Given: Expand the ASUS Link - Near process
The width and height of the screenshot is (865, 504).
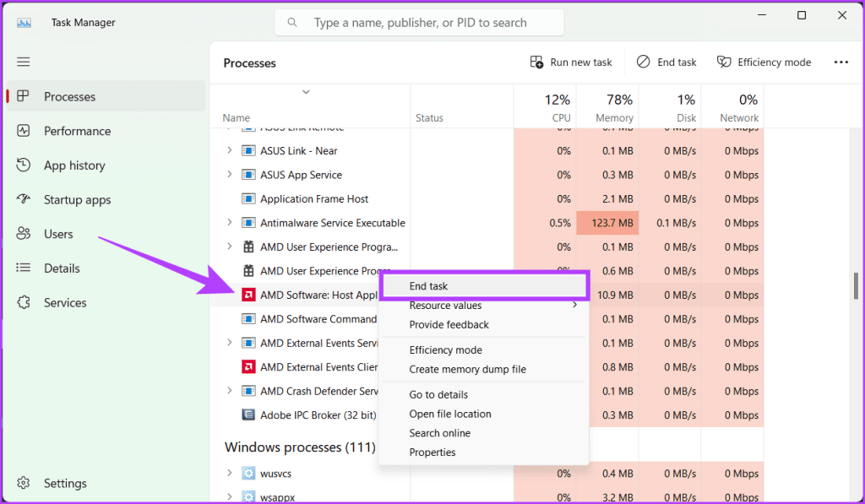Looking at the screenshot, I should (x=229, y=151).
